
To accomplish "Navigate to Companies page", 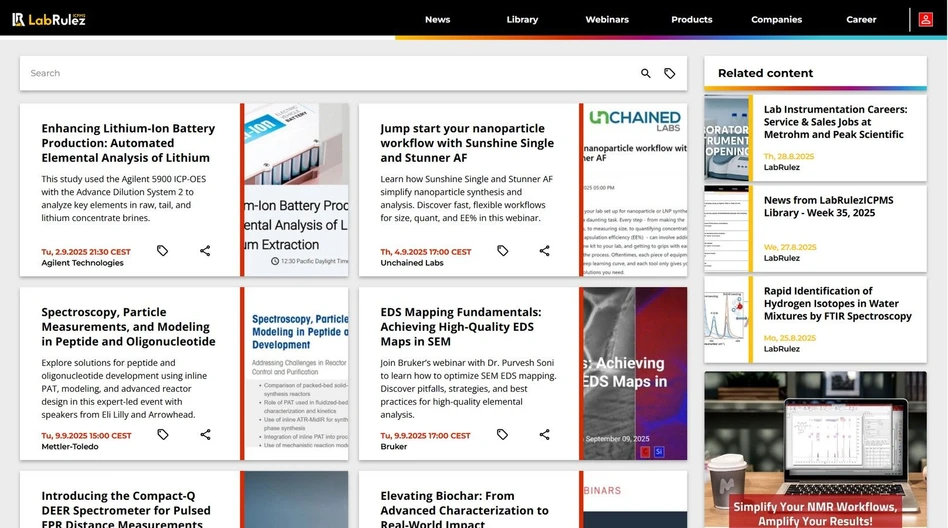I will point(776,19).
